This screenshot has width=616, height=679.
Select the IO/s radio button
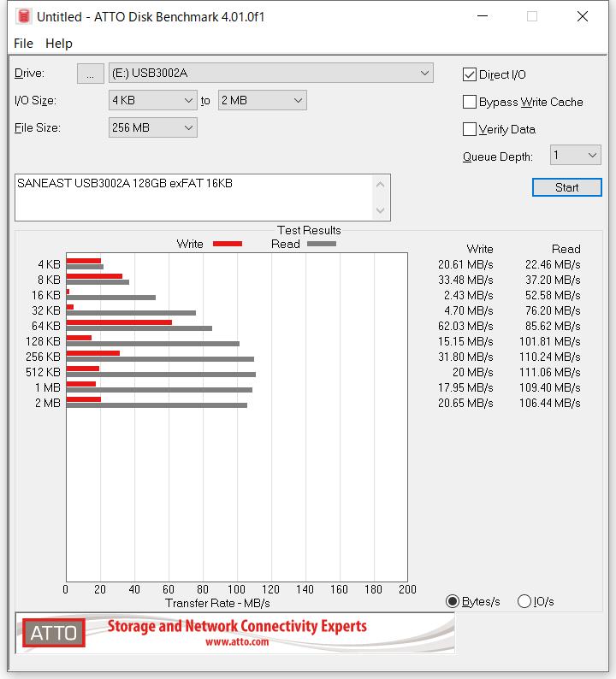[524, 601]
